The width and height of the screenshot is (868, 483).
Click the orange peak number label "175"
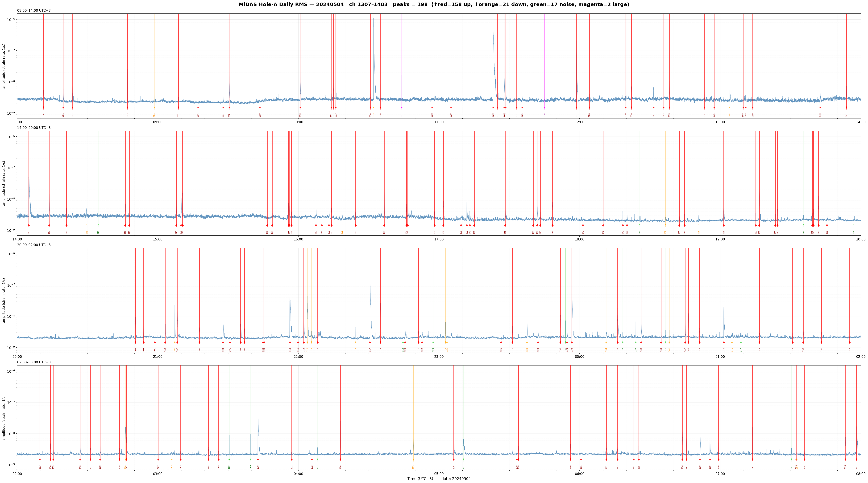point(413,467)
